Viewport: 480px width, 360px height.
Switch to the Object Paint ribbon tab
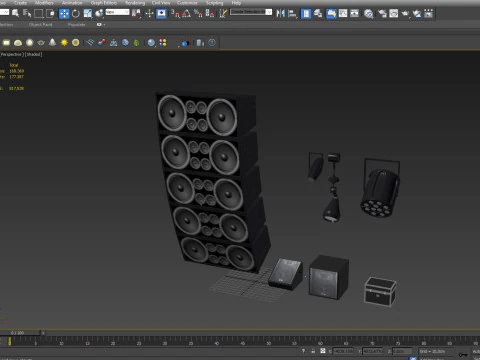pyautogui.click(x=40, y=24)
